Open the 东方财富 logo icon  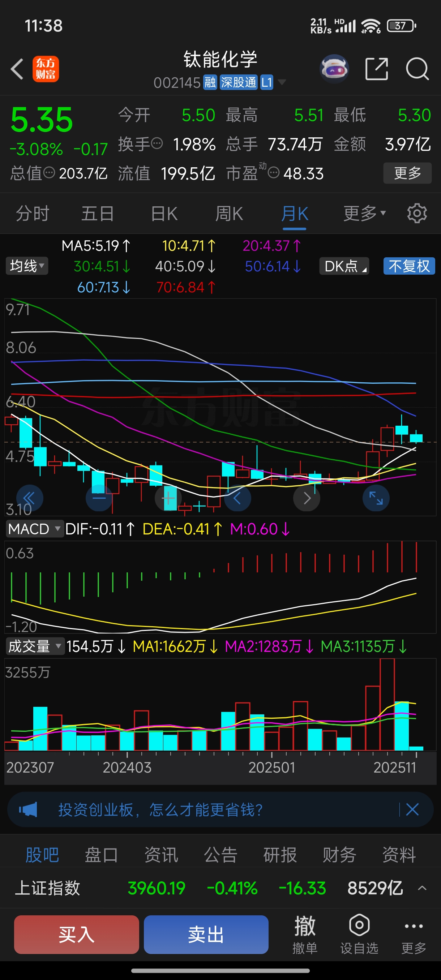tap(46, 69)
